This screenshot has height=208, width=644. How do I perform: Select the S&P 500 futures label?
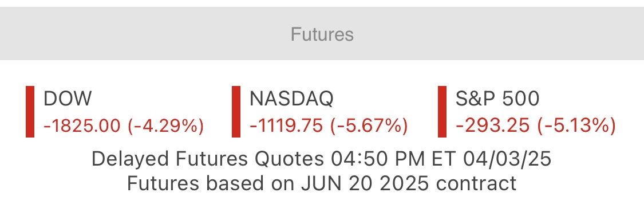click(497, 99)
